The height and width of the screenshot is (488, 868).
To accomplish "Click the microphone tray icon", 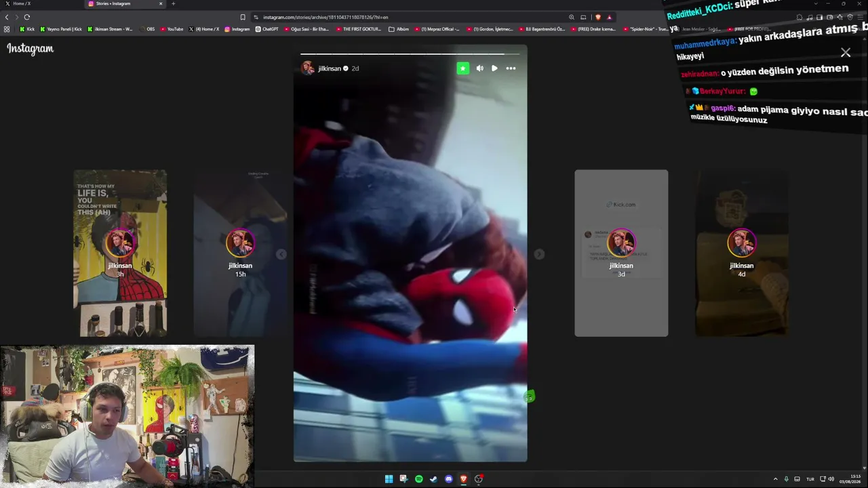I will pos(786,479).
